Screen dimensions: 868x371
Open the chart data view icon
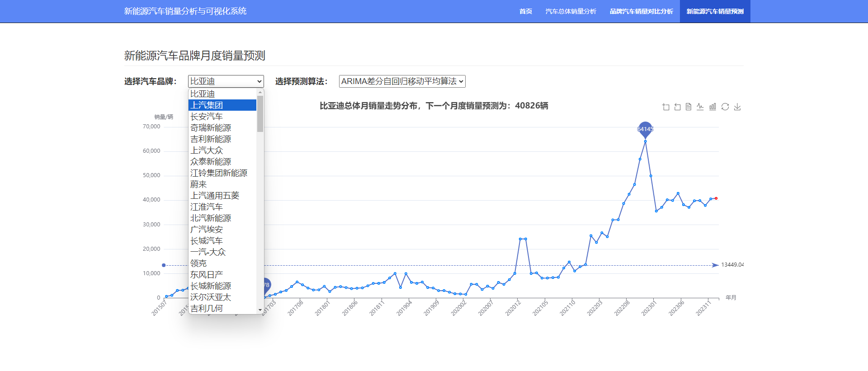[689, 107]
